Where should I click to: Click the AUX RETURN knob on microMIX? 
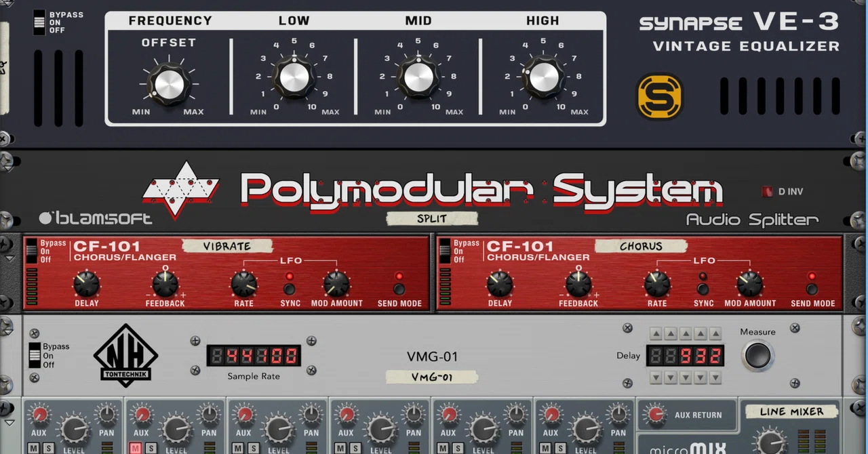[x=655, y=415]
